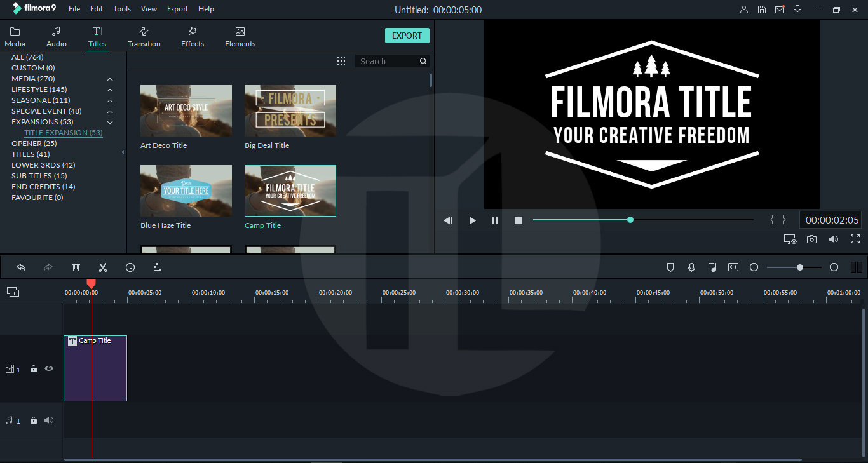Open the Edit menu
Viewport: 868px width, 463px height.
tap(97, 9)
